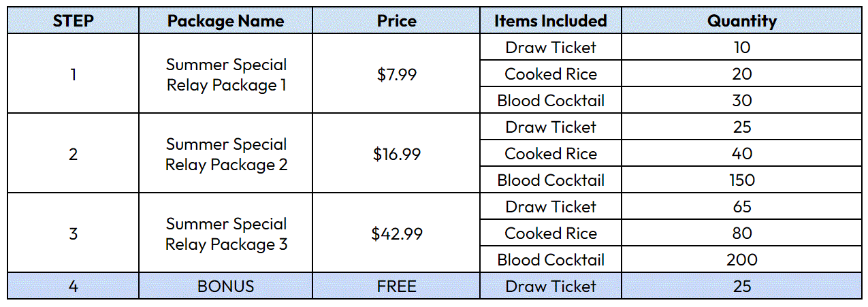868x307 pixels.
Task: Click the quantity 10 cell
Action: [x=742, y=48]
